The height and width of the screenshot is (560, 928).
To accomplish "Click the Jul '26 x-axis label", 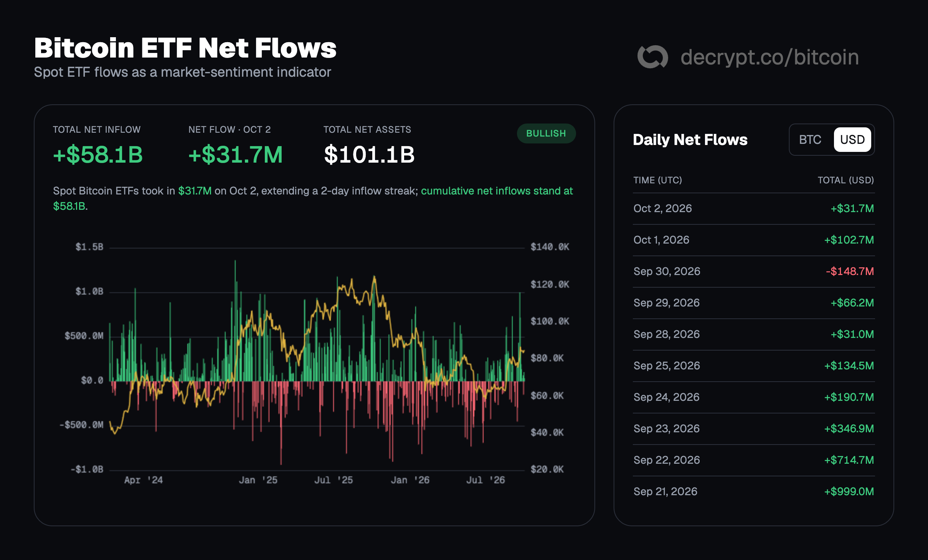I will pos(485,480).
